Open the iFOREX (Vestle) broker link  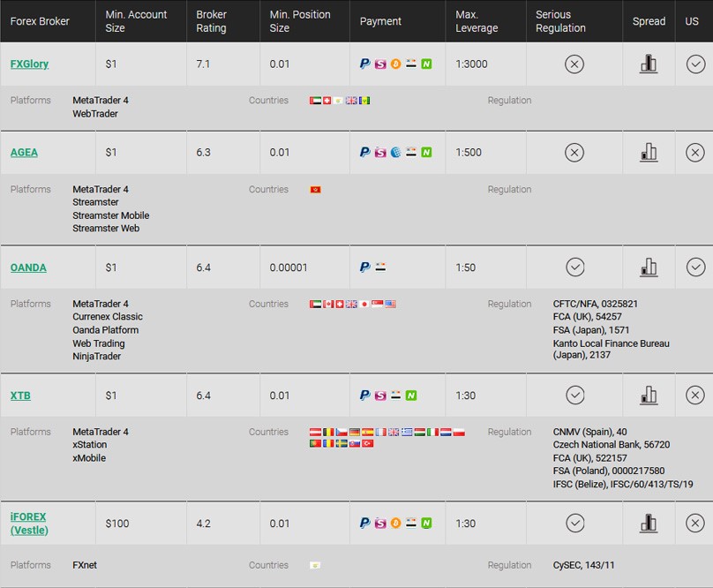pyautogui.click(x=29, y=524)
